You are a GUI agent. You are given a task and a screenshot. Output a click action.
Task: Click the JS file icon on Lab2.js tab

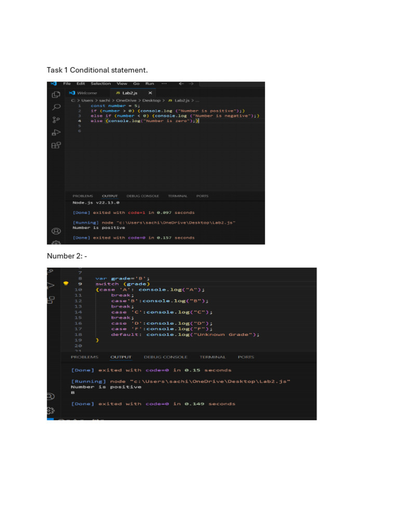tap(118, 93)
